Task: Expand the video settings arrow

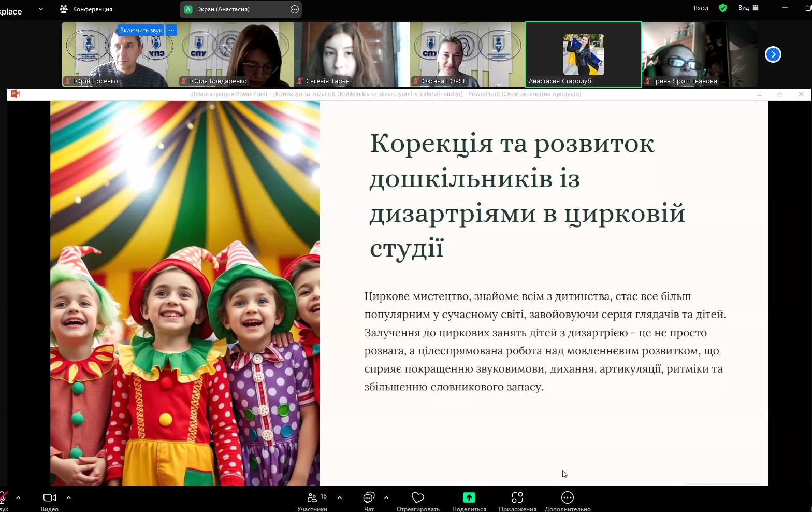Action: coord(69,497)
